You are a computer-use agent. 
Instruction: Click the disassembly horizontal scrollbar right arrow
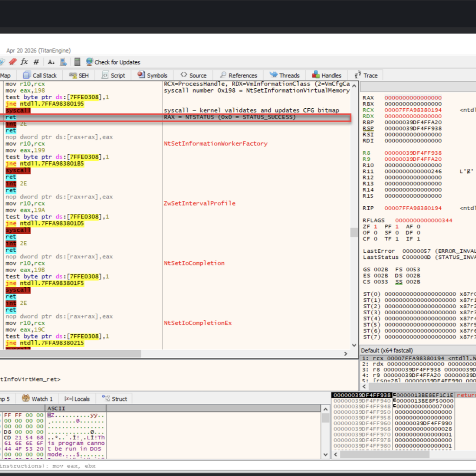(345, 354)
